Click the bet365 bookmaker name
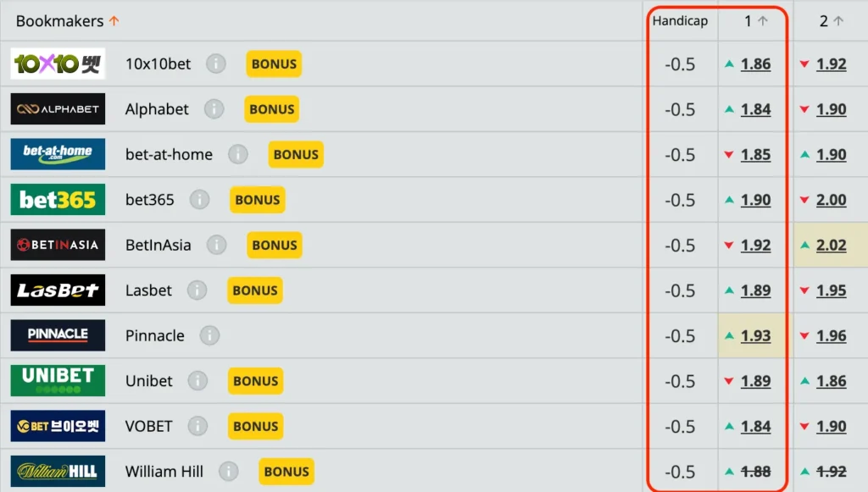 click(149, 200)
